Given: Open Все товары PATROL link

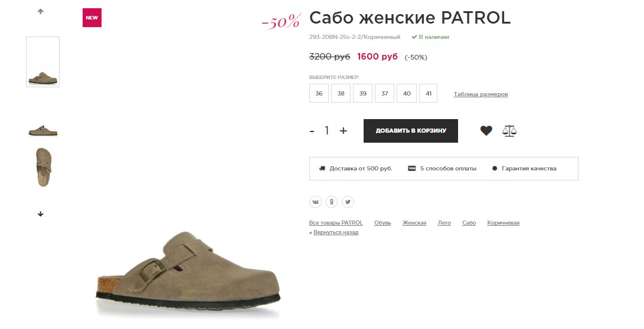Looking at the screenshot, I should point(336,223).
